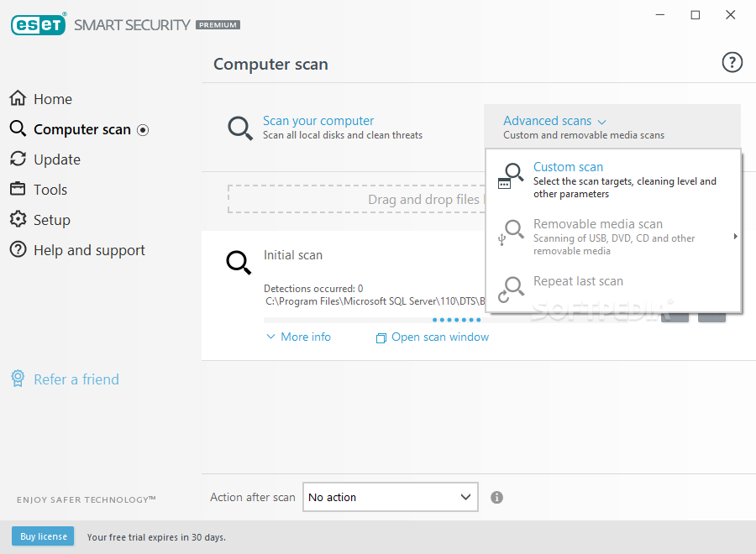Screen dimensions: 756x554
Task: Click the info icon beside Action after scan
Action: (496, 497)
